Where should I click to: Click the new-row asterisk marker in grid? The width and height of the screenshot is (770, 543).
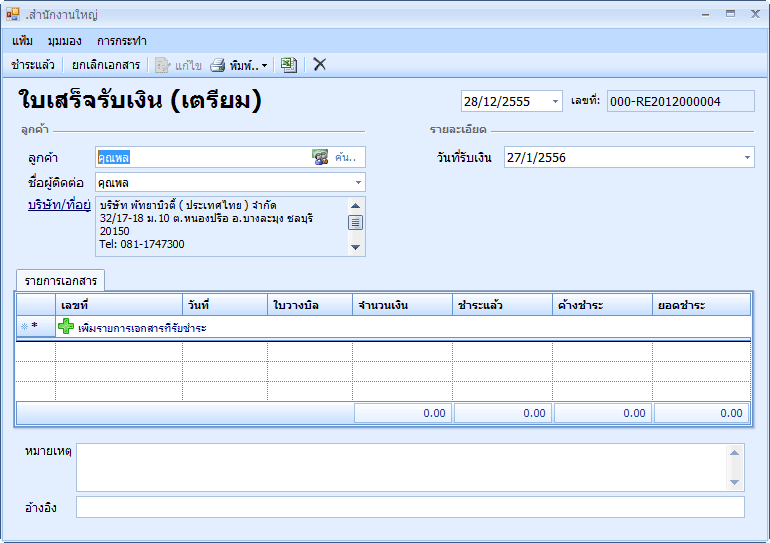[x=34, y=327]
